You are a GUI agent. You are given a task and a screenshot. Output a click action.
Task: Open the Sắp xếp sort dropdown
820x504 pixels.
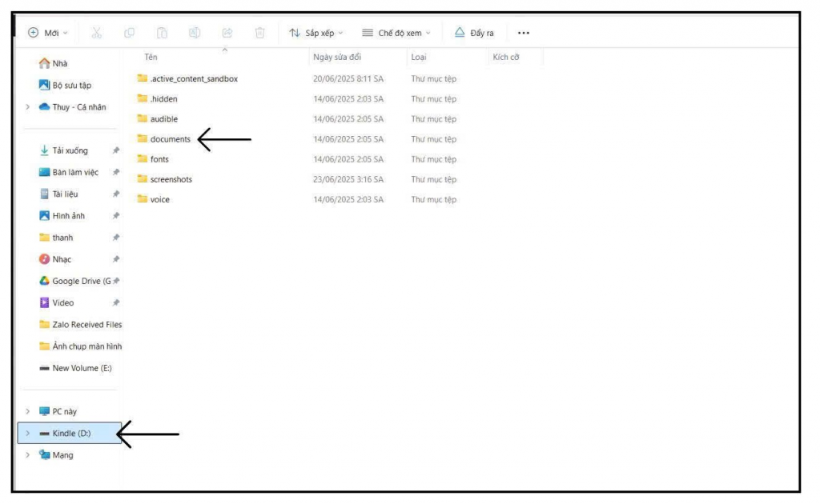tap(316, 33)
